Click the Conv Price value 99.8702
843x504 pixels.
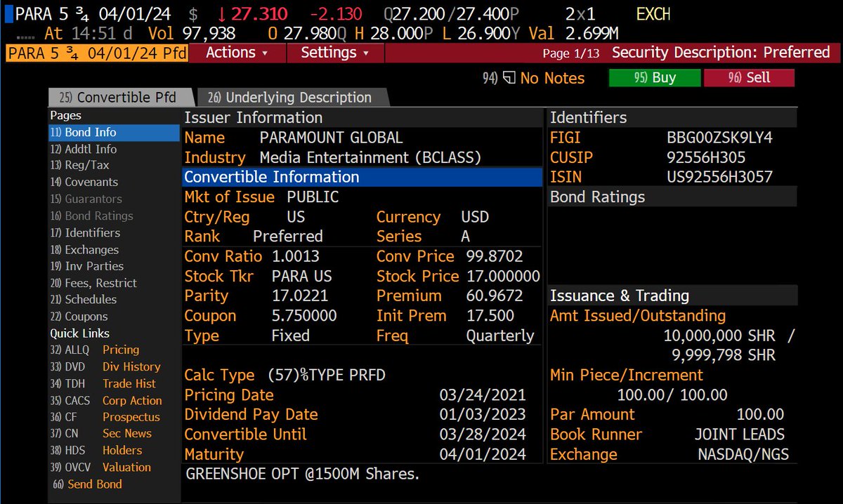click(495, 256)
